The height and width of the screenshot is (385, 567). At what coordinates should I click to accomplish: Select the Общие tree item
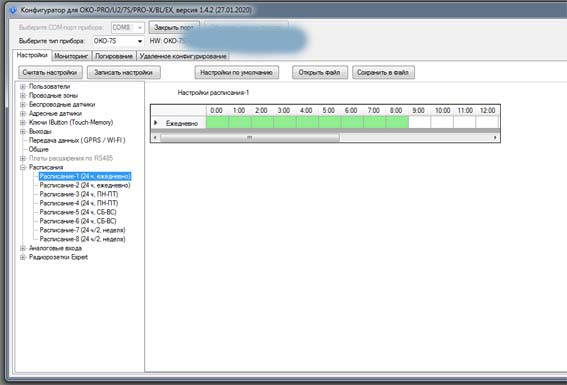38,149
